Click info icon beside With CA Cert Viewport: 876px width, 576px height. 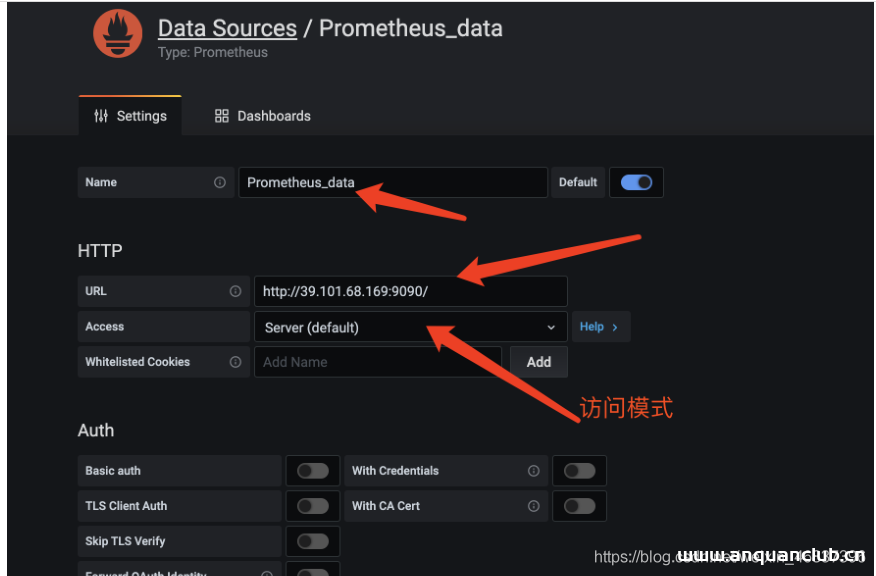534,506
